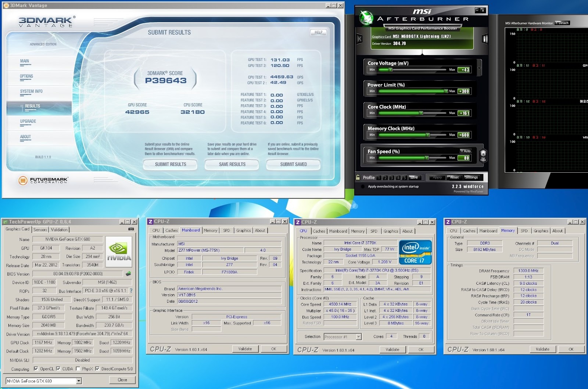Image resolution: width=588 pixels, height=389 pixels.
Task: Enable the PhysX checkbox in GPU-Z
Action: click(78, 369)
